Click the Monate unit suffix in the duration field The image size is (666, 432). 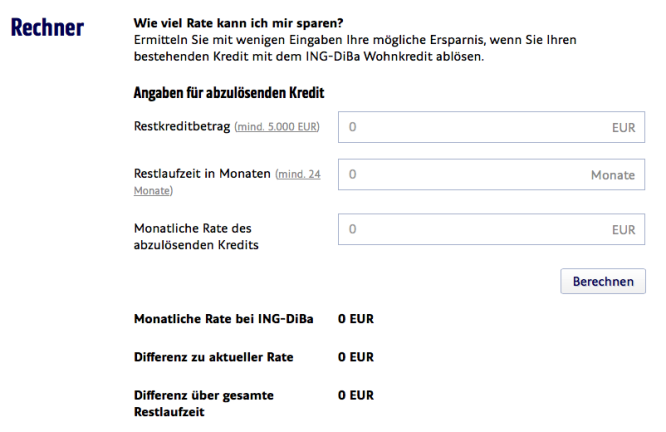point(613,175)
